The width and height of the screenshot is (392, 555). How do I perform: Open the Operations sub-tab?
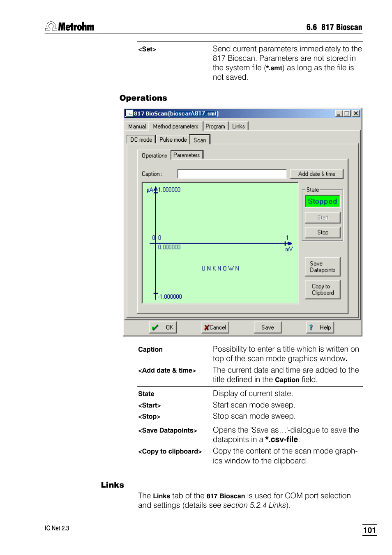(154, 155)
